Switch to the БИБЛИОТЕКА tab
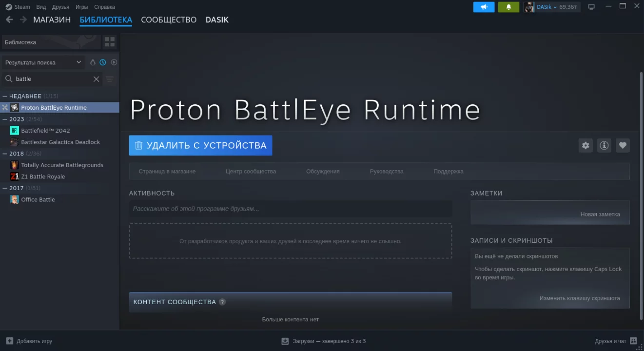 (106, 20)
